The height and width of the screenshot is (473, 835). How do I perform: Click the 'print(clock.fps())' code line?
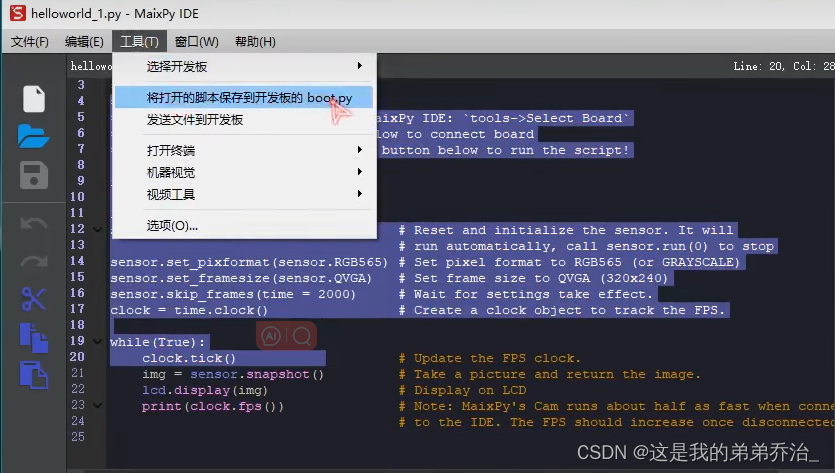[212, 406]
